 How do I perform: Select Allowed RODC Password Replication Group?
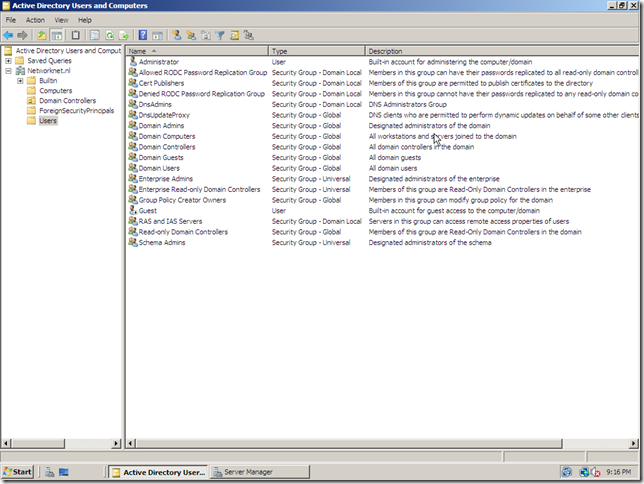point(202,72)
